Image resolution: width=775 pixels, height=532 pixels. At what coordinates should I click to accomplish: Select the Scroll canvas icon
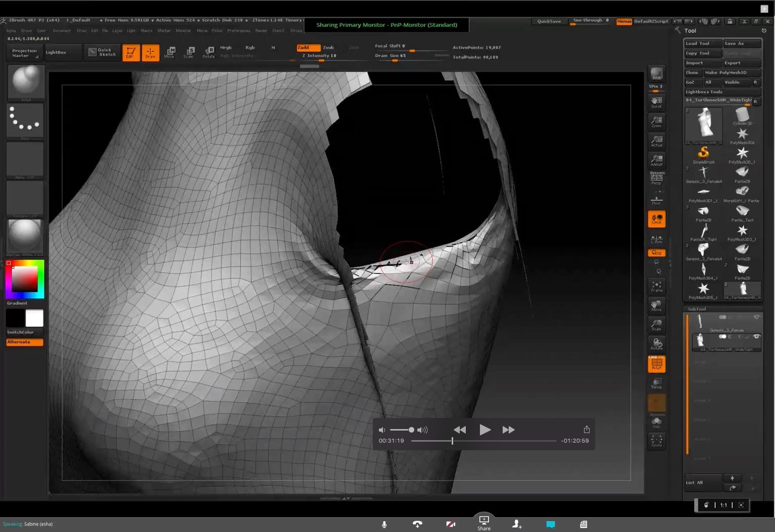coord(656,102)
